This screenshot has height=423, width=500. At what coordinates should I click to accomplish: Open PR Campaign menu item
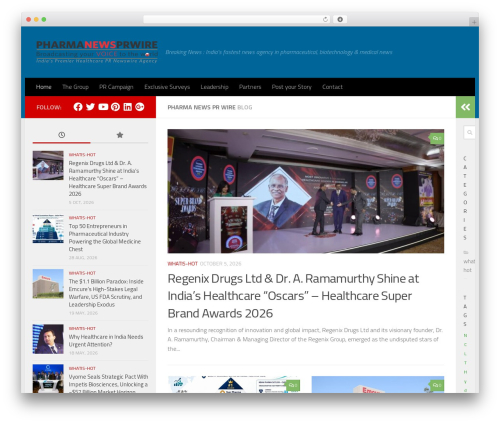coord(116,87)
